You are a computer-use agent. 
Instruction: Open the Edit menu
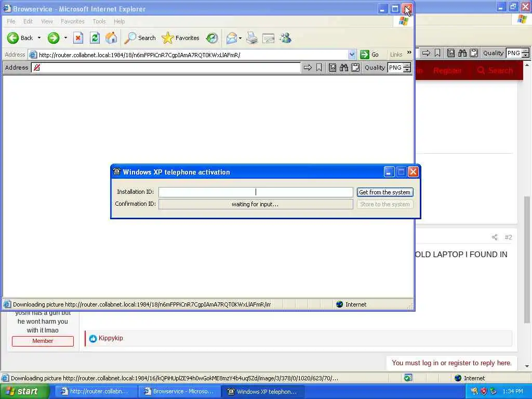[x=28, y=21]
